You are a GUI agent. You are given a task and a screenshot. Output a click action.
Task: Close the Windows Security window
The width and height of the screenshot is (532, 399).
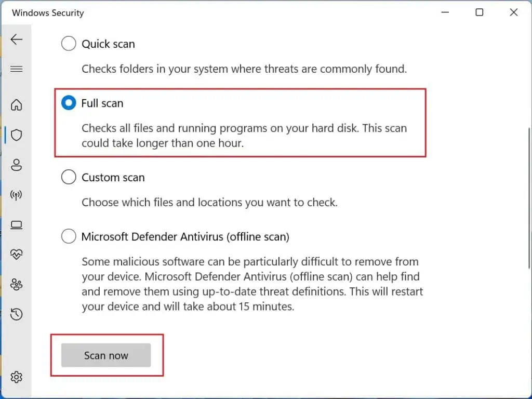pos(513,12)
